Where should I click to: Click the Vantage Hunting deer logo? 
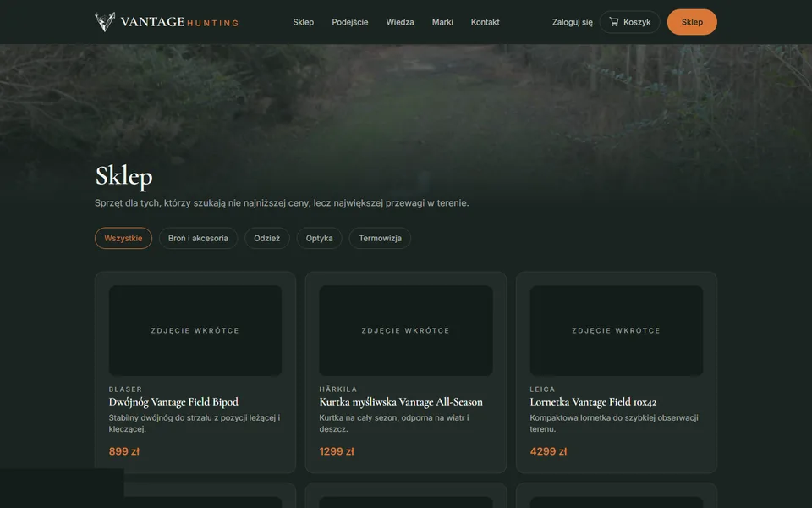click(105, 22)
